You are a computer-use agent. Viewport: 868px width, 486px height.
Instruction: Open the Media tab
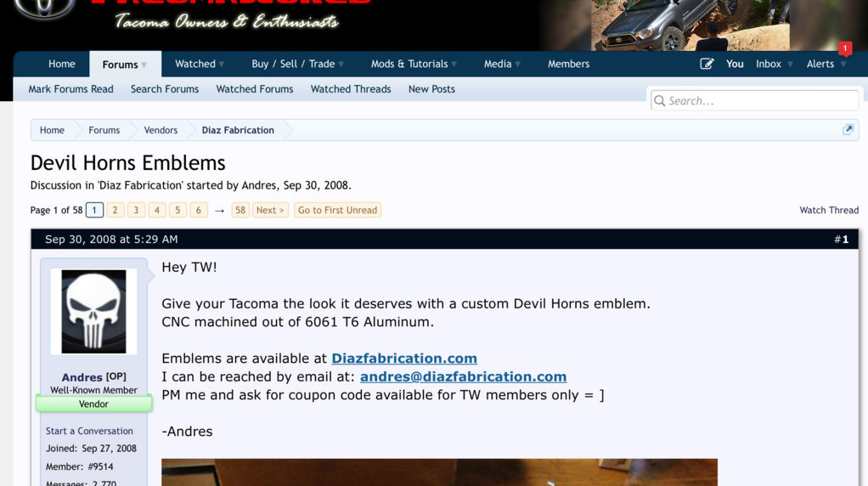[x=498, y=64]
